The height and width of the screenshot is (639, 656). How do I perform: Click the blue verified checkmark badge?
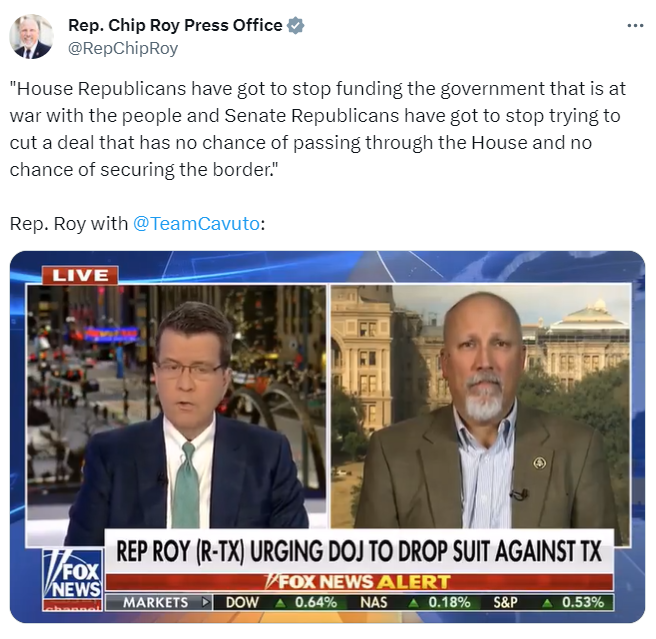(x=295, y=26)
